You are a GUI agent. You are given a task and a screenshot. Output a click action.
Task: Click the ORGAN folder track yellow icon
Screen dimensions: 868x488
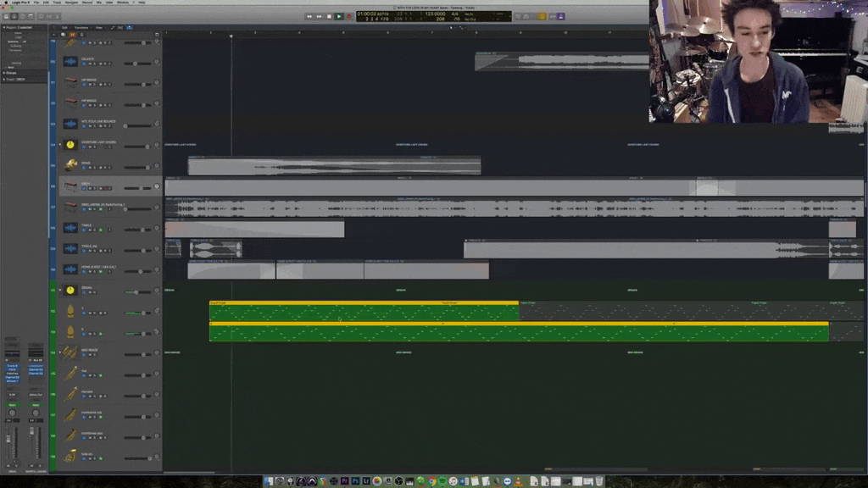coord(70,291)
